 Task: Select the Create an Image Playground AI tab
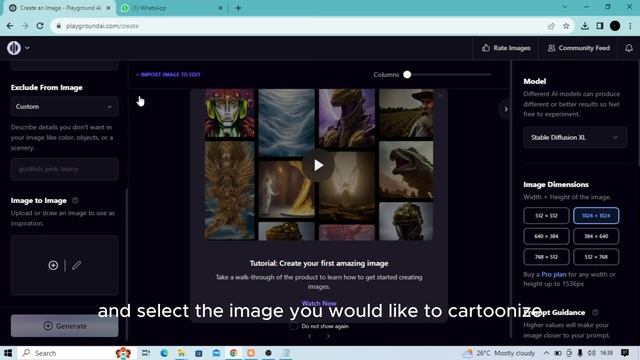(60, 8)
